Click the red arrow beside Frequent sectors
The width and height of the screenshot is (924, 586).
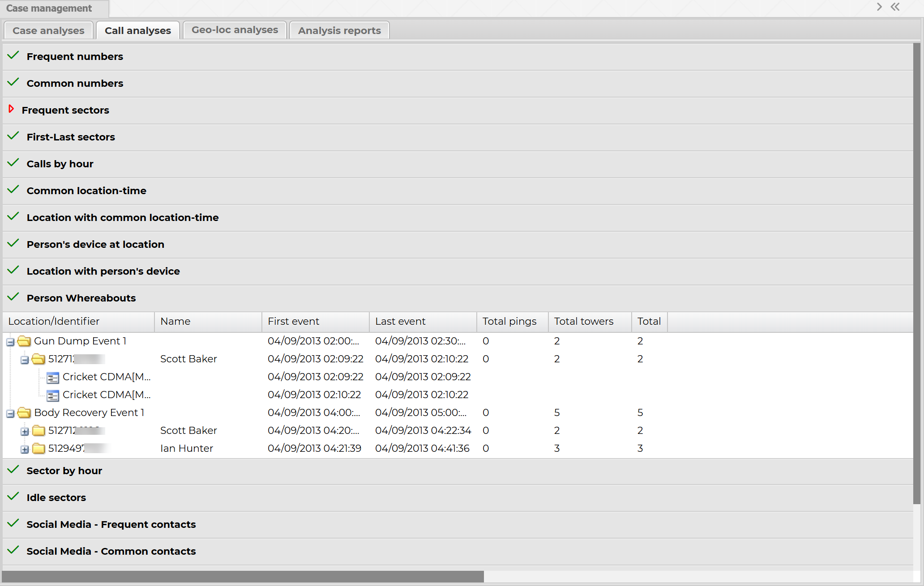click(x=11, y=109)
